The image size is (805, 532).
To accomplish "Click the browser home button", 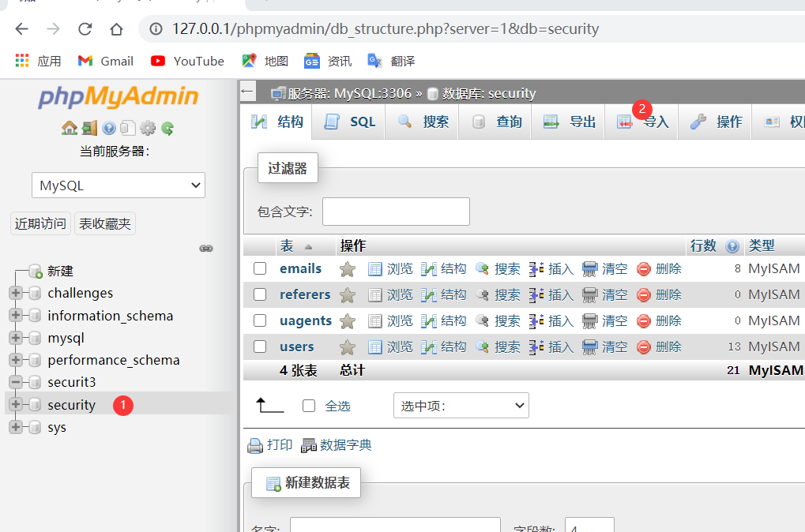I will [x=117, y=28].
